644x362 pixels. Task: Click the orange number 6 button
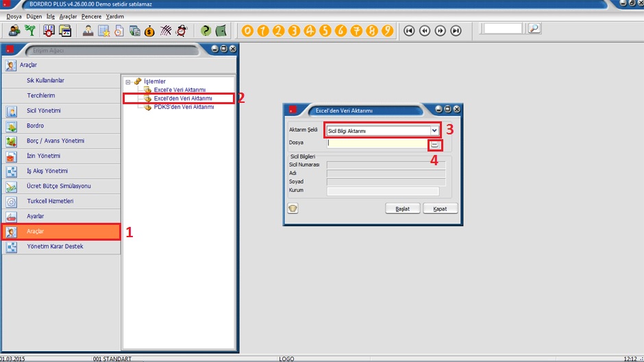point(341,31)
